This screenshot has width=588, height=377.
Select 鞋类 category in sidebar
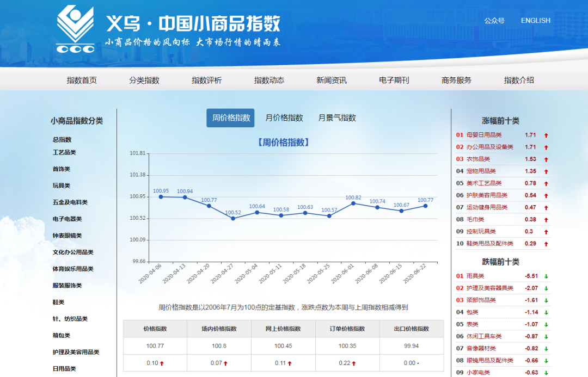(x=58, y=302)
